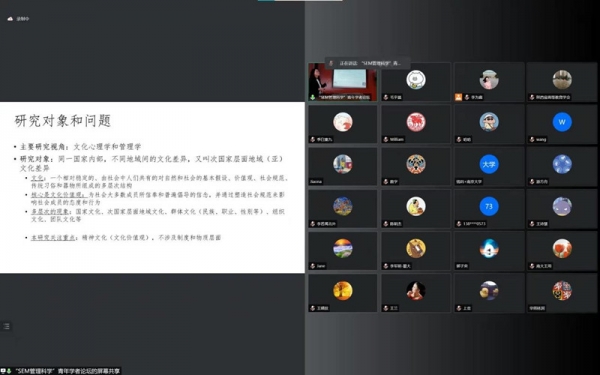The height and width of the screenshot is (375, 600).
Task: Click the muted mic icon beside Jane
Action: [313, 266]
